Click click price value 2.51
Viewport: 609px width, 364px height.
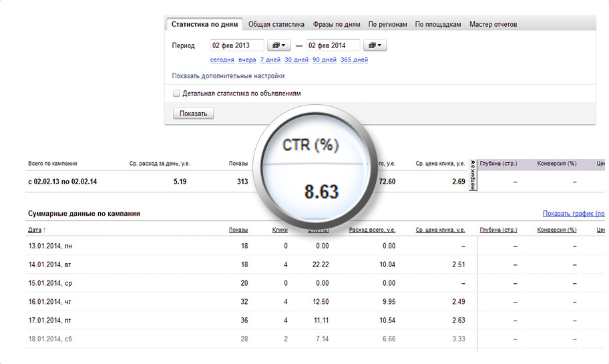(x=459, y=264)
